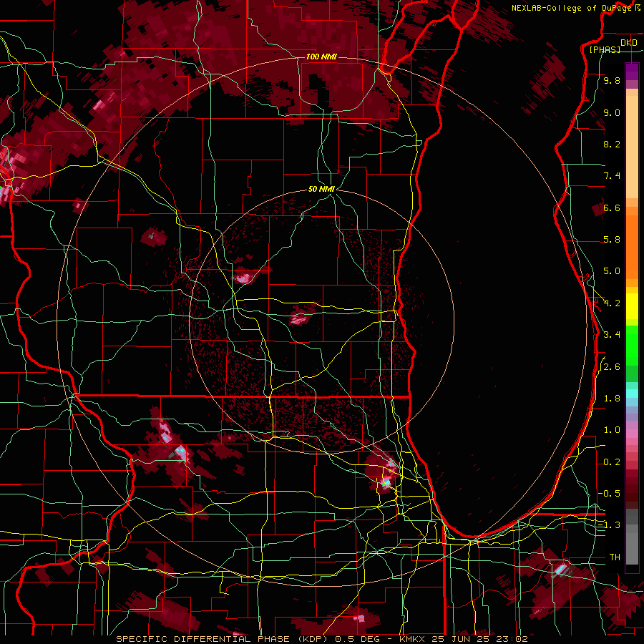The image size is (644, 644).
Task: Click the 7.4 value on color scale
Action: (612, 176)
